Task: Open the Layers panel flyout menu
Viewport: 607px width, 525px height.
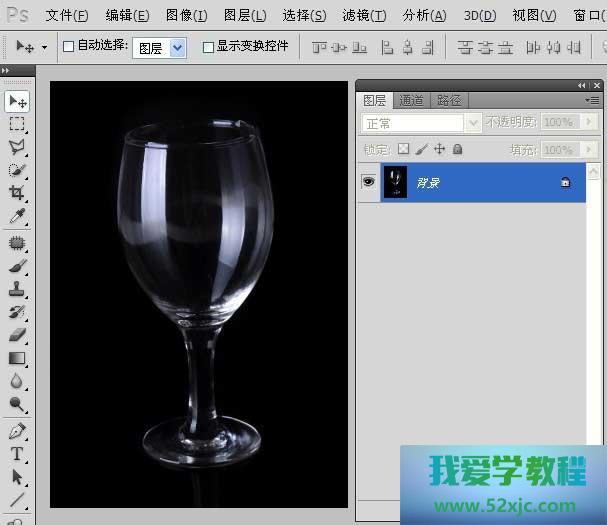Action: [x=590, y=100]
